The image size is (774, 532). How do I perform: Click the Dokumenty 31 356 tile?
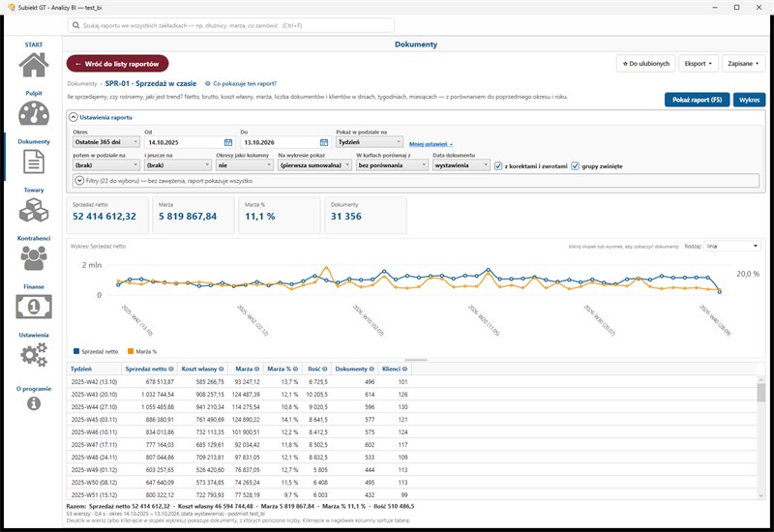pyautogui.click(x=366, y=215)
